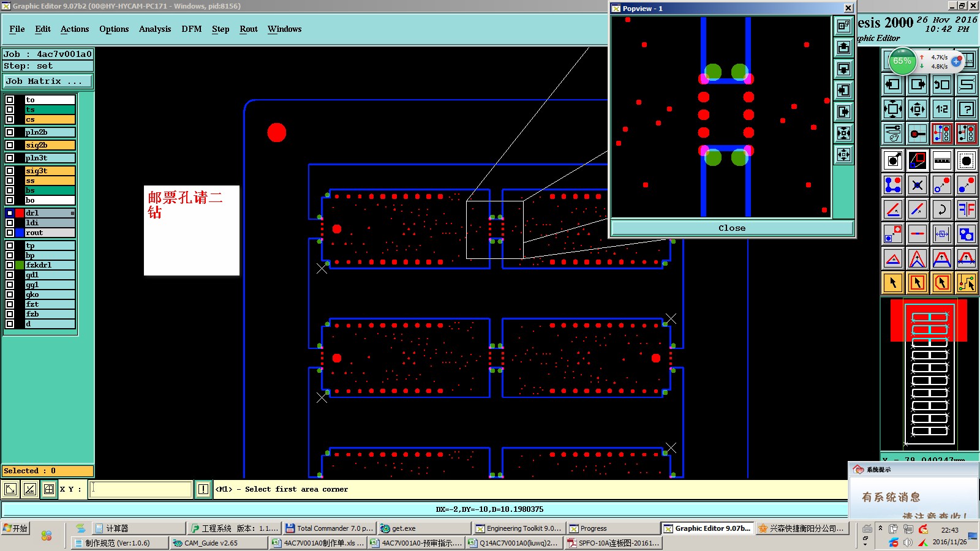Open CAM_Guide v2.65 taskbar button
Viewport: 980px width, 551px height.
(219, 543)
